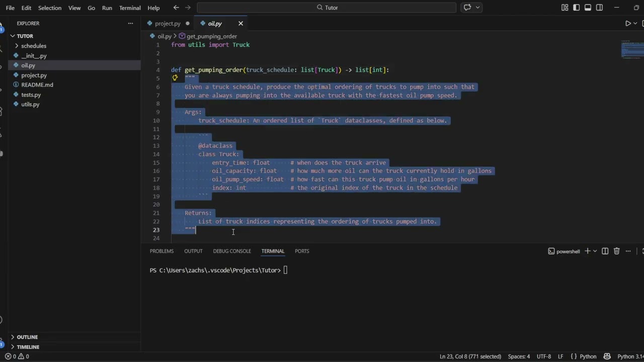644x362 pixels.
Task: Select oil.py in the explorer
Action: click(28, 65)
